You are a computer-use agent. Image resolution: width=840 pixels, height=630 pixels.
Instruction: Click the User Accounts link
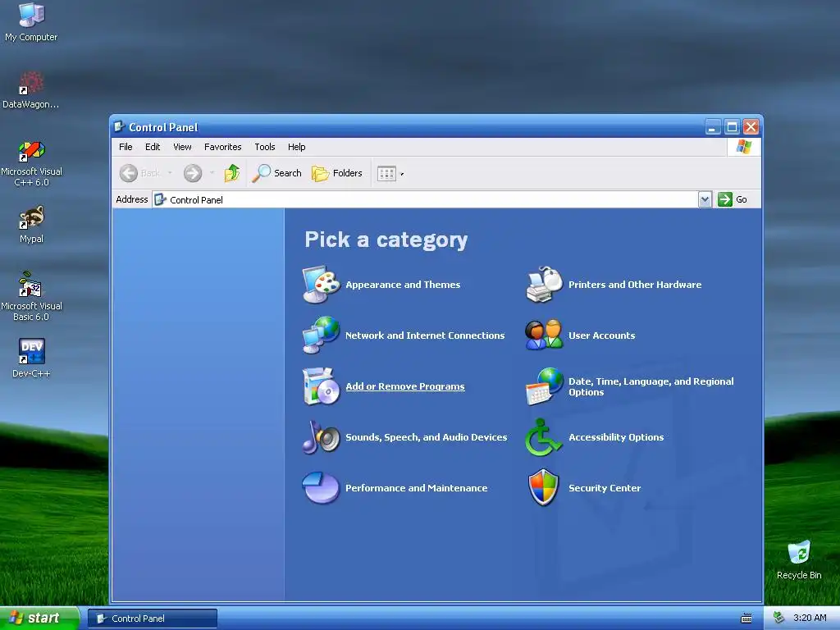tap(601, 336)
